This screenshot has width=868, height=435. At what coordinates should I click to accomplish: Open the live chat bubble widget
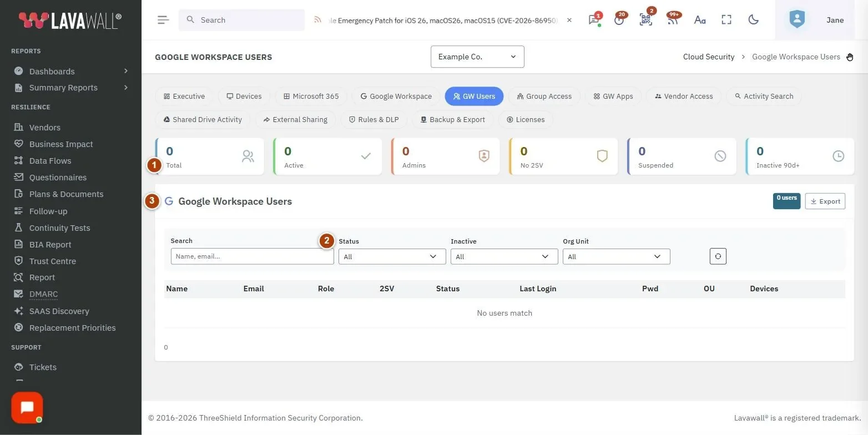click(27, 408)
